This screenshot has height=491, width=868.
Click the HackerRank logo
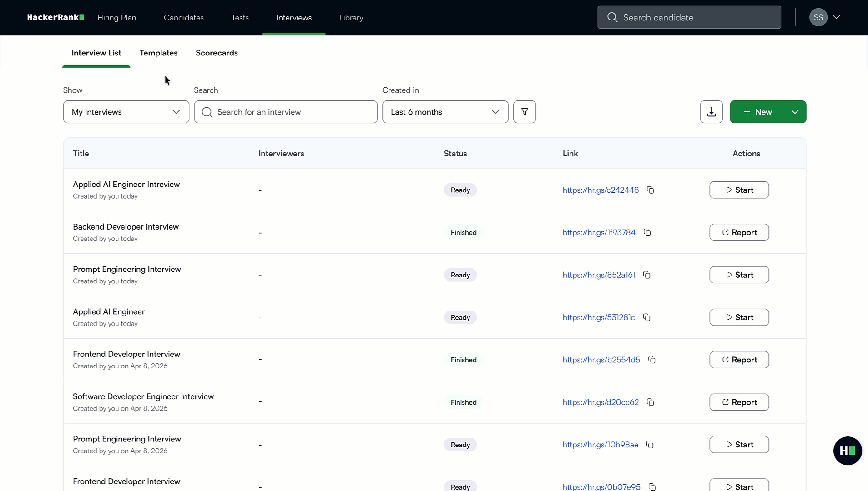pos(55,17)
